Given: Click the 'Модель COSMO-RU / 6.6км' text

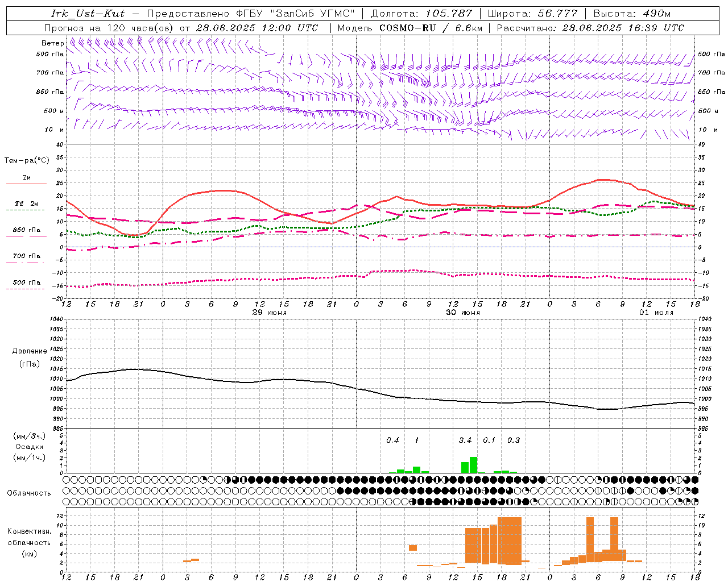Looking at the screenshot, I should tap(410, 28).
